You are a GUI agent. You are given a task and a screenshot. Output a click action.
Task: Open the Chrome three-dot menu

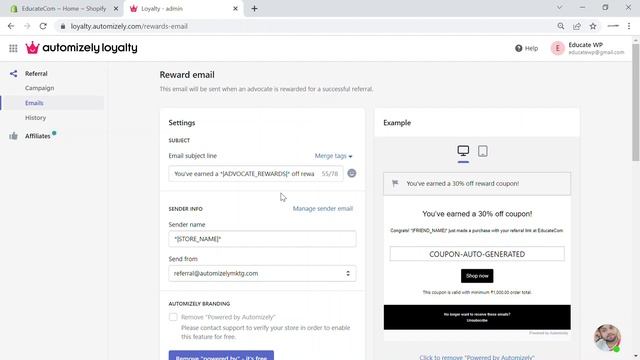[x=629, y=26]
